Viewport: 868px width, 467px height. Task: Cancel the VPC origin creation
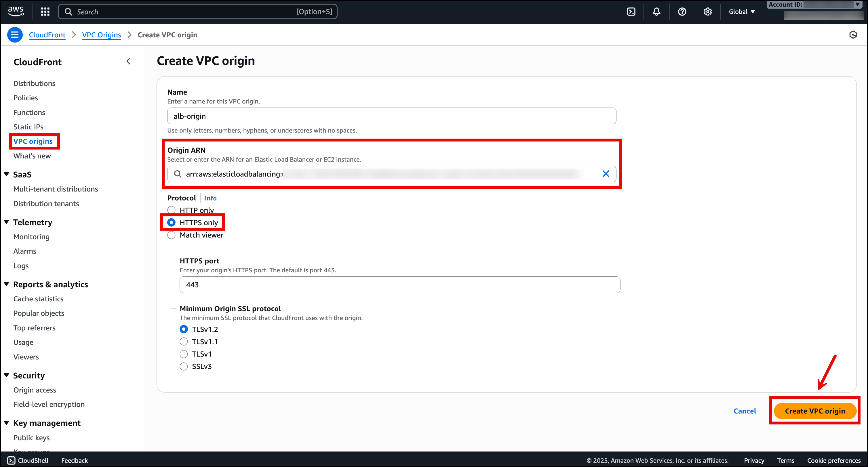(745, 411)
